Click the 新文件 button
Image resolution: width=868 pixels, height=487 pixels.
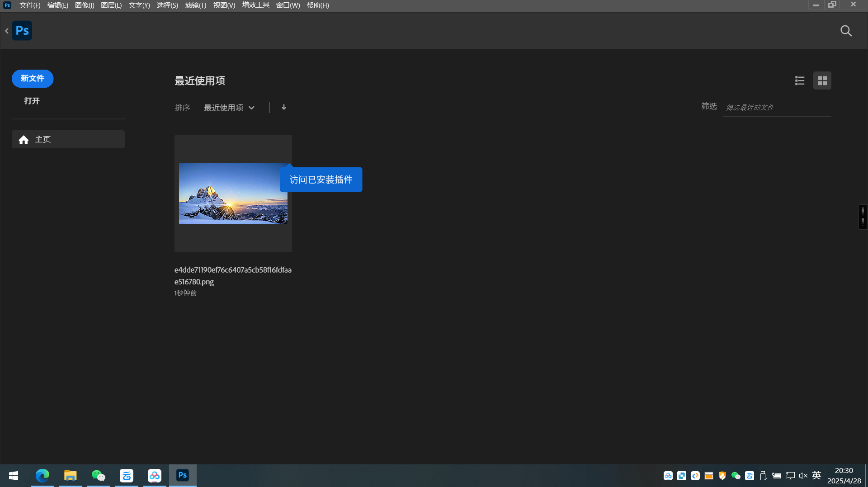tap(33, 79)
